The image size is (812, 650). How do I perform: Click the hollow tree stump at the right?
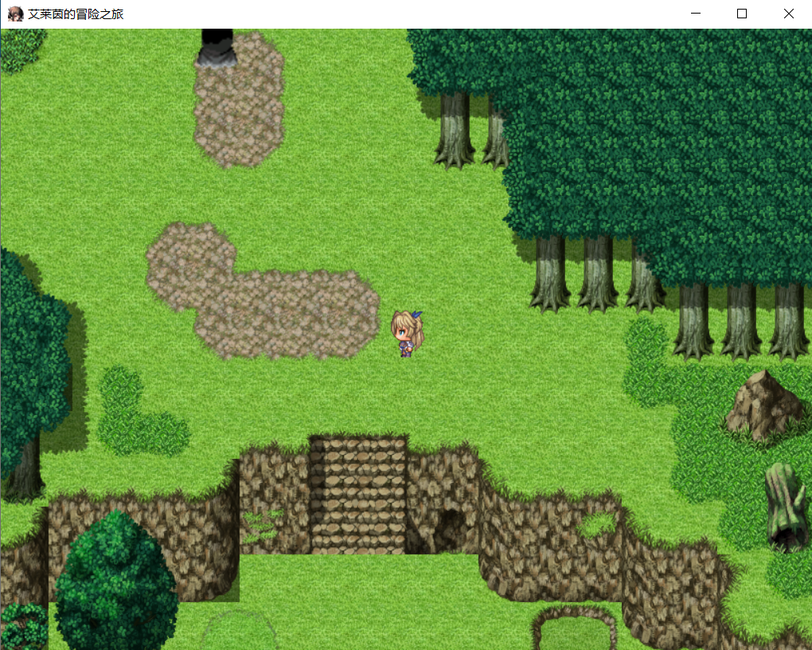[x=787, y=507]
